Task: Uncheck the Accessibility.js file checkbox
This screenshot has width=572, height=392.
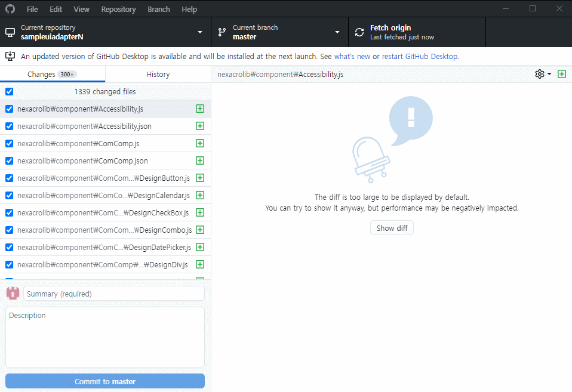Action: click(x=10, y=109)
